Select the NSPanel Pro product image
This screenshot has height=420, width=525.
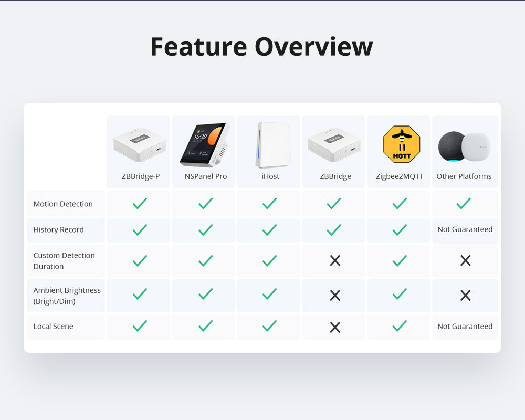pyautogui.click(x=205, y=145)
